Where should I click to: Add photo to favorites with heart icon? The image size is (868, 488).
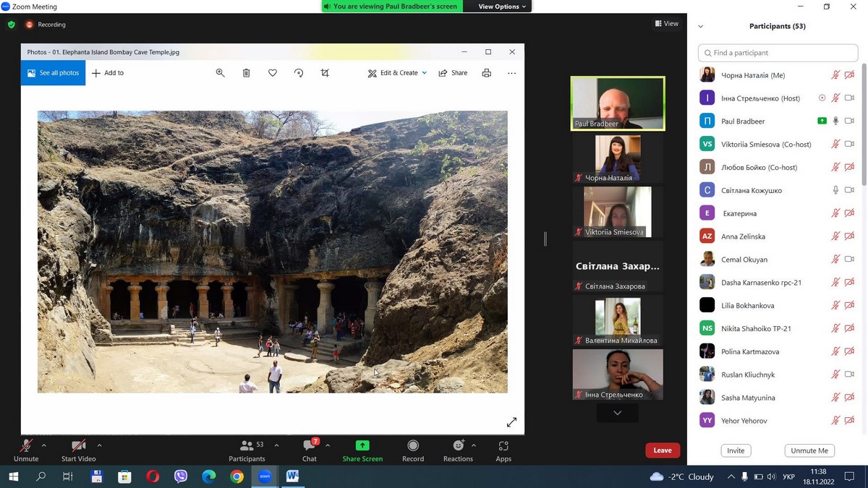click(273, 73)
